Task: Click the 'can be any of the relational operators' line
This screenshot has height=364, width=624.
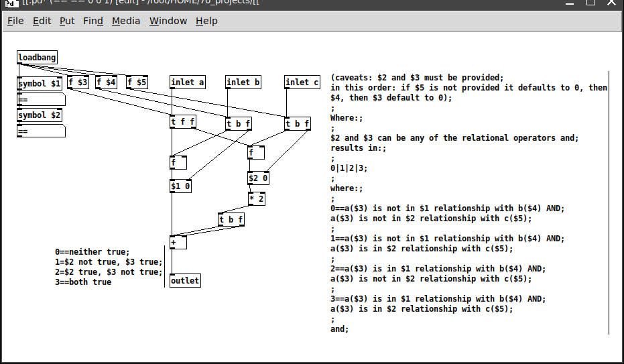Action: click(x=454, y=138)
